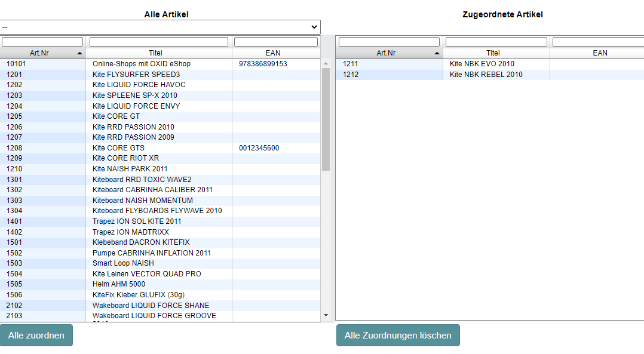Select assigned row Kite NBK REBEL 2010
644x354 pixels.
[490, 75]
